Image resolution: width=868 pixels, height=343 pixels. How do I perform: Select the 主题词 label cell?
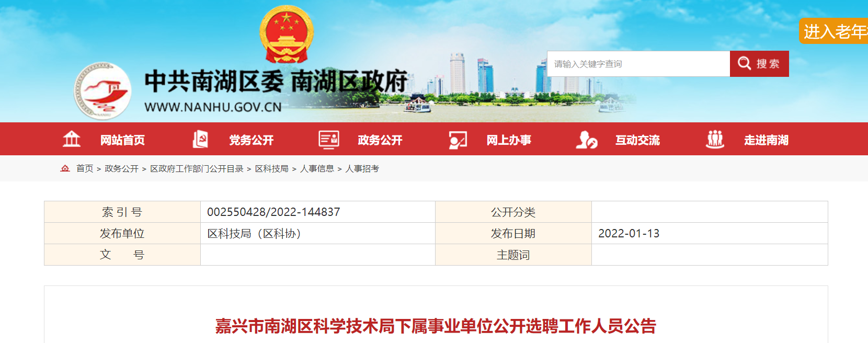point(513,255)
